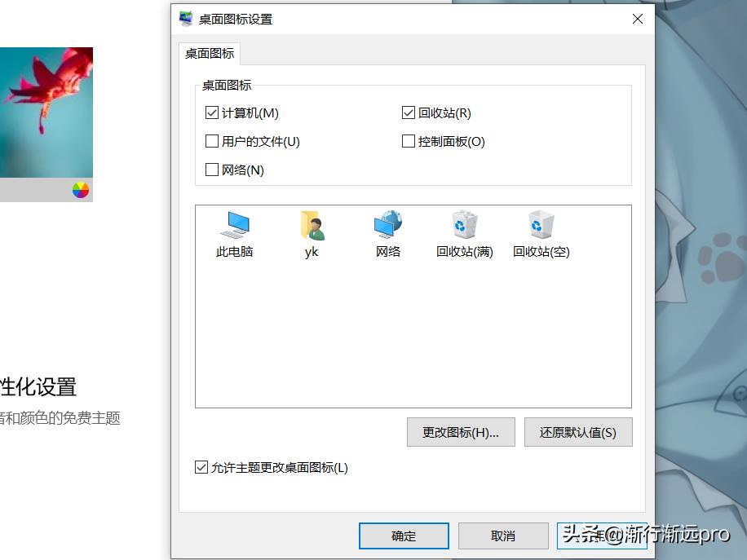Image resolution: width=747 pixels, height=560 pixels.
Task: Click the 取消 cancel button
Action: [503, 536]
